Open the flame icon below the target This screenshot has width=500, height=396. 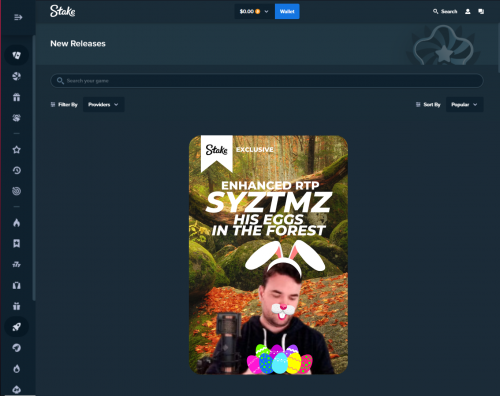pyautogui.click(x=16, y=223)
